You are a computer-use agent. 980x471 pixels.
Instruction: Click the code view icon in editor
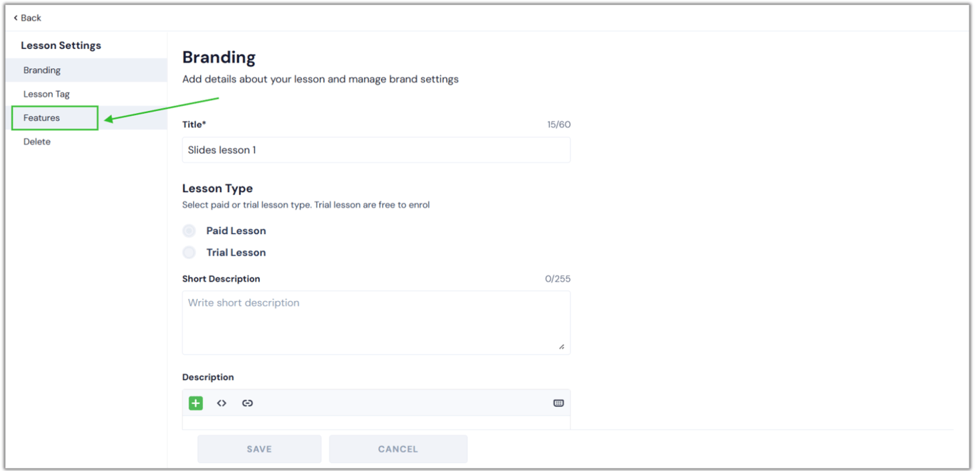221,403
